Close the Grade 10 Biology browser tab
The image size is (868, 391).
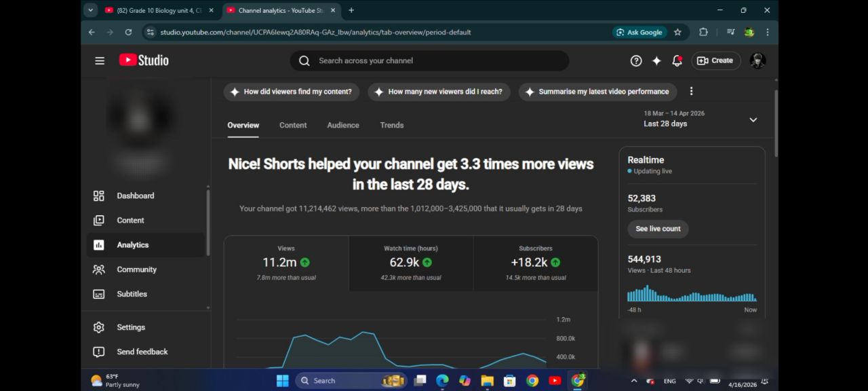[211, 10]
